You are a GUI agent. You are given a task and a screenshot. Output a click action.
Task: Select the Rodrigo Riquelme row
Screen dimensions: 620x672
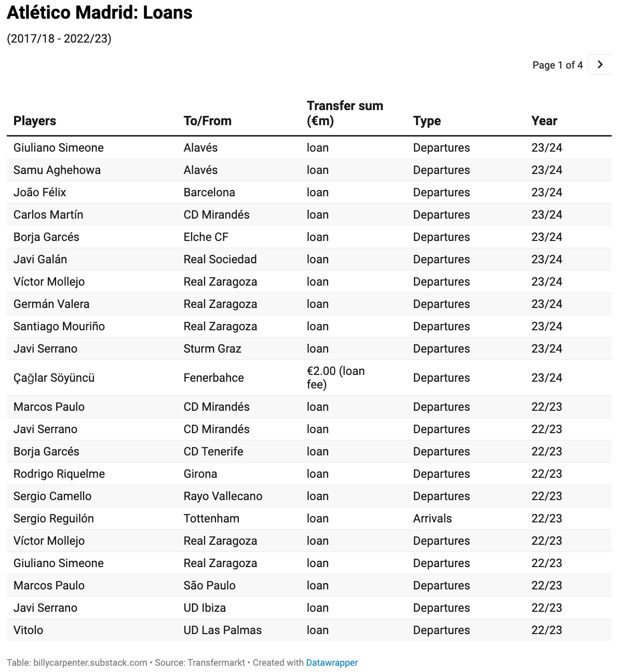pyautogui.click(x=309, y=474)
